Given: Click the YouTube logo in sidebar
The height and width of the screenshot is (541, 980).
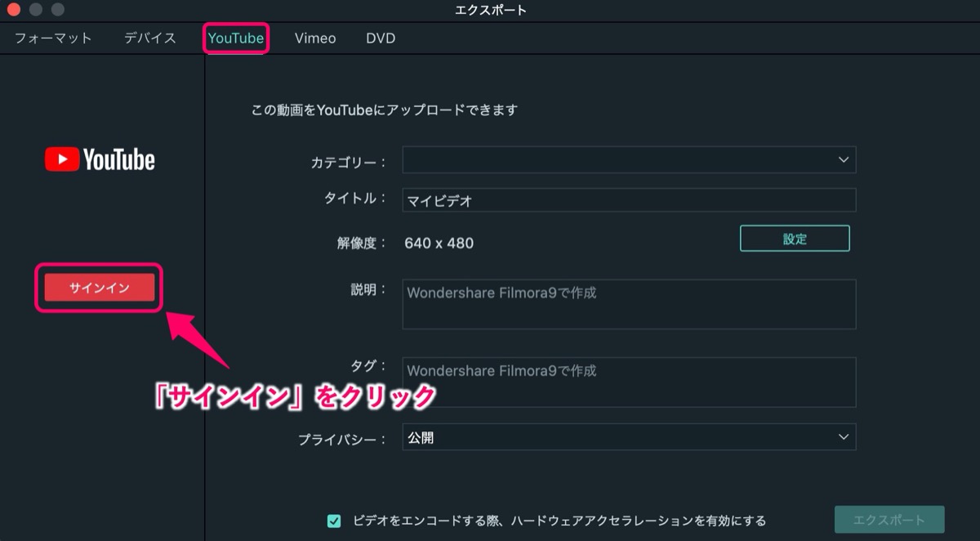Looking at the screenshot, I should 100,159.
